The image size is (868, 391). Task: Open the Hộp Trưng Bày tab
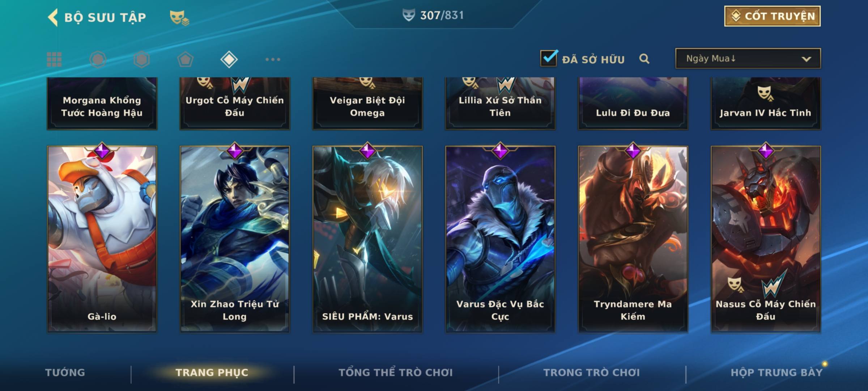pyautogui.click(x=776, y=373)
